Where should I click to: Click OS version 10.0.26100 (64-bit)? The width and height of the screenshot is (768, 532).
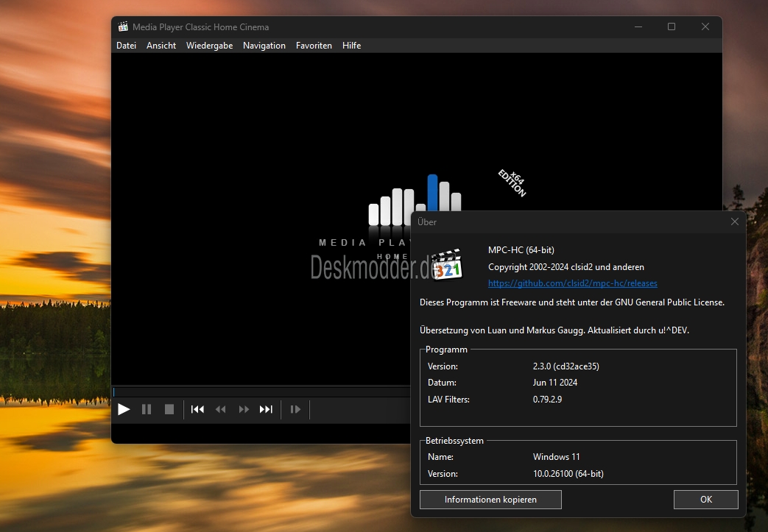[568, 473]
